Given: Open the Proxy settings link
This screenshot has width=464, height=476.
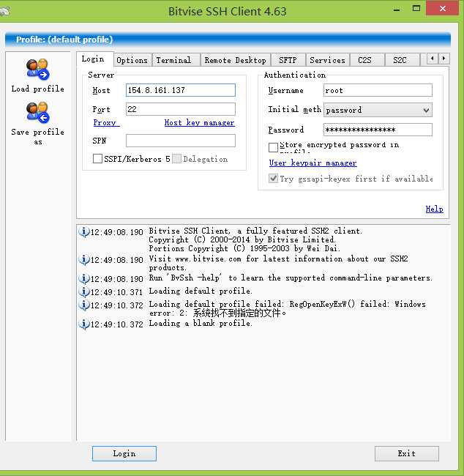Looking at the screenshot, I should (x=106, y=122).
